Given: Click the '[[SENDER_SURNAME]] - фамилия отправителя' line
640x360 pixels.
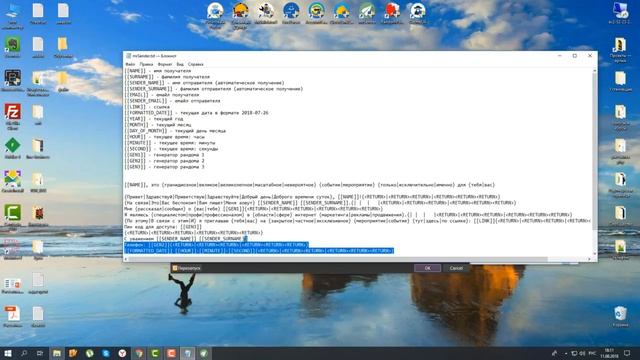Looking at the screenshot, I should [x=214, y=89].
